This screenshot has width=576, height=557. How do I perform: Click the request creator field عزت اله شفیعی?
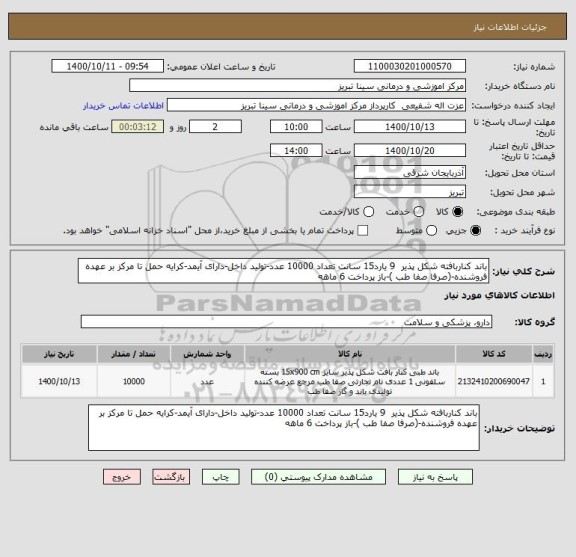(x=316, y=105)
